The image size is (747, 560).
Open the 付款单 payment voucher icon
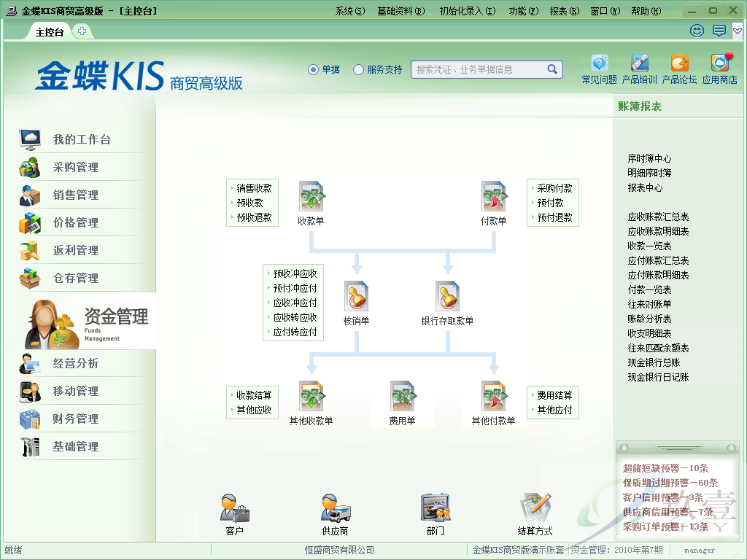(x=494, y=196)
